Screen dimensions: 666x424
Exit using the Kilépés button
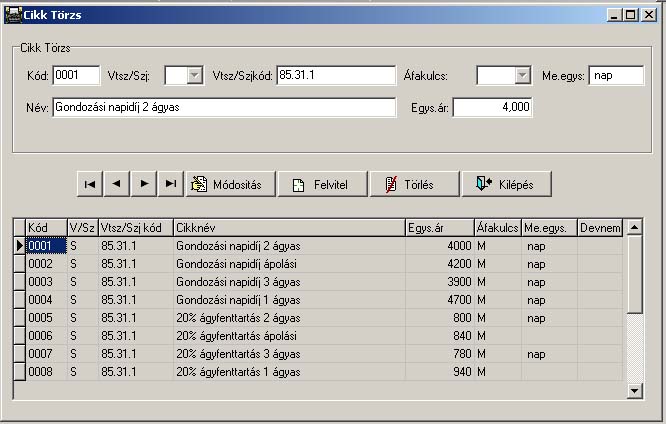pos(506,184)
